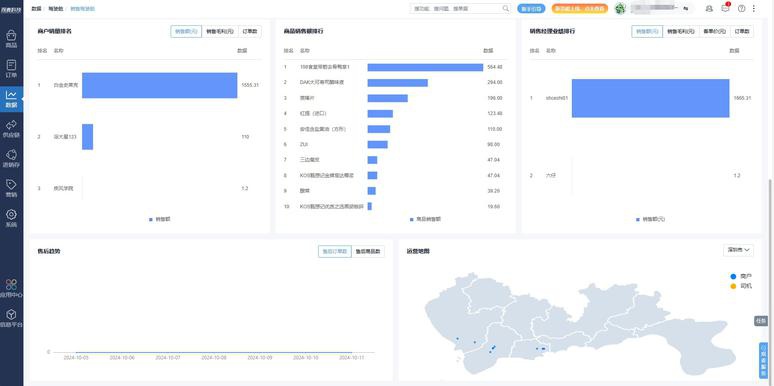
Task: Click the top product bar valued 564.40
Action: pyautogui.click(x=425, y=67)
